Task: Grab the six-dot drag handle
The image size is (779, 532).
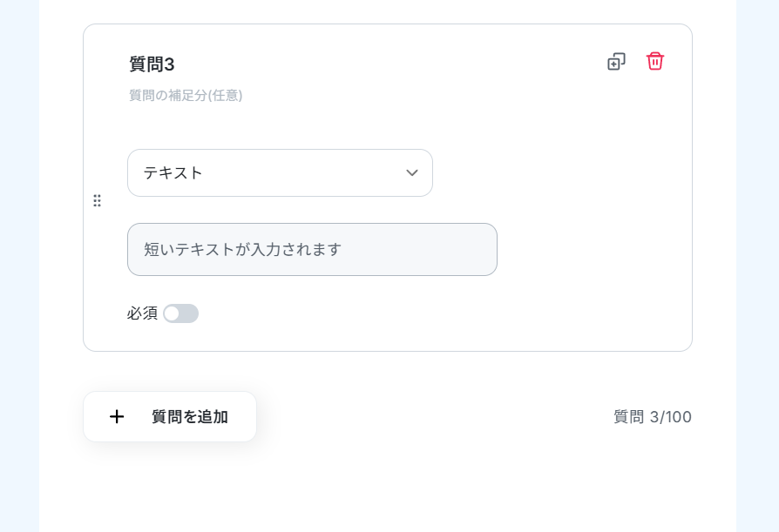Action: (98, 200)
